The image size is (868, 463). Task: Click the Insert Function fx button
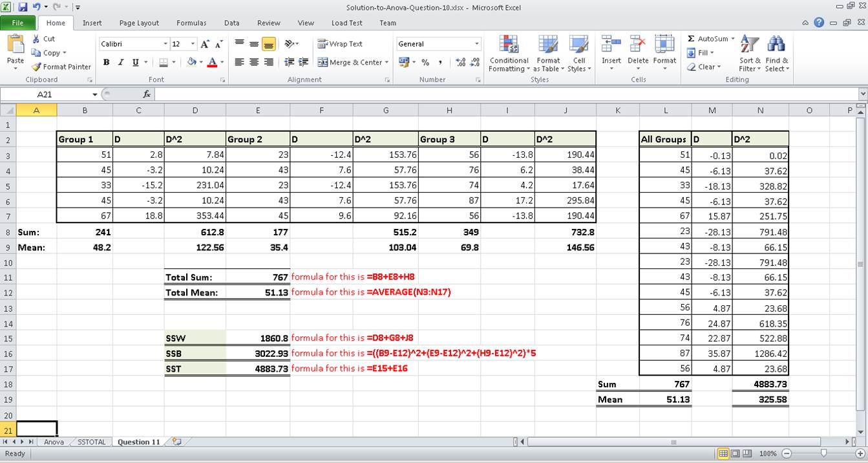(x=147, y=94)
